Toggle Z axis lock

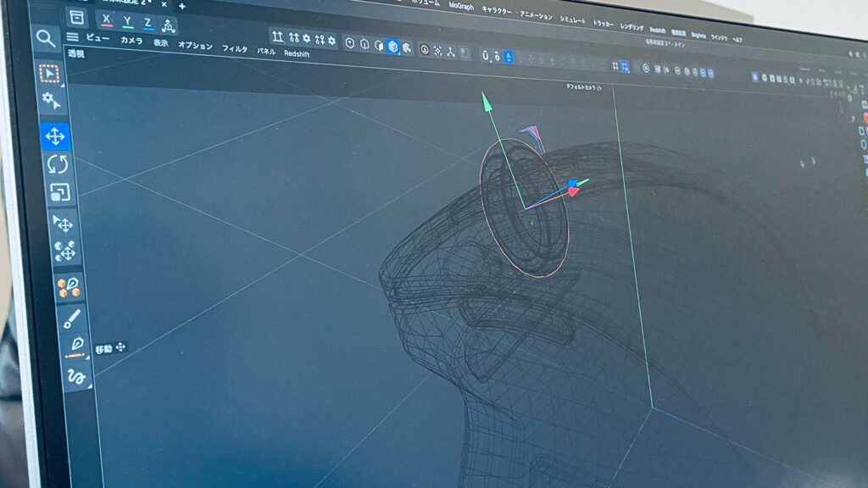(x=147, y=24)
